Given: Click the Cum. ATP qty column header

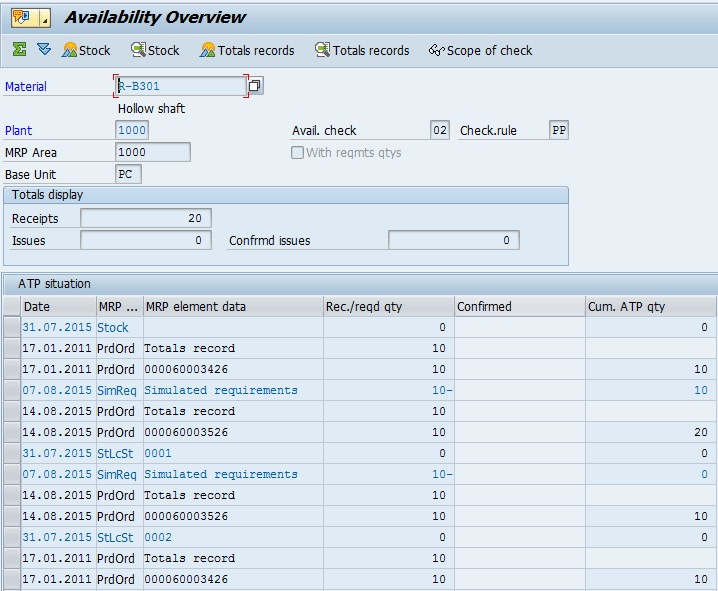Looking at the screenshot, I should pyautogui.click(x=651, y=306).
